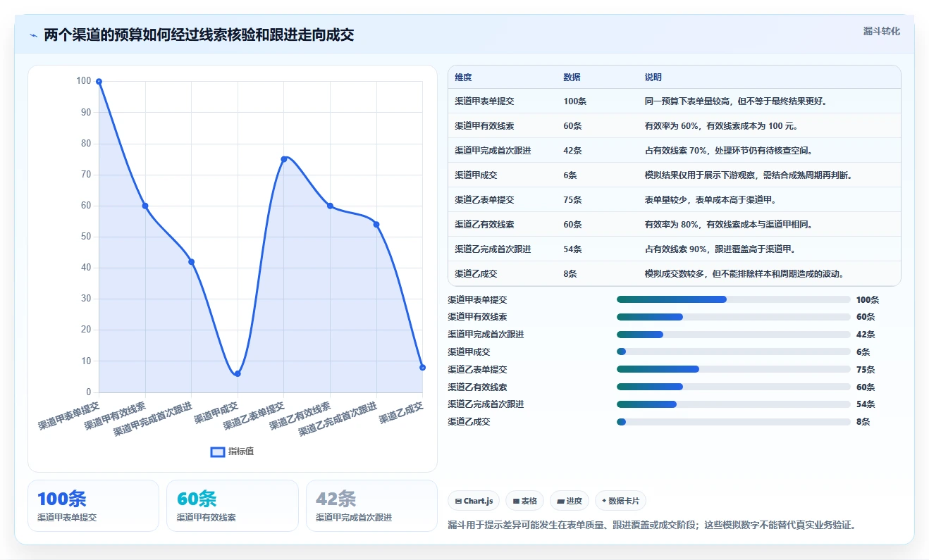This screenshot has width=929, height=560.
Task: Click the chart point at 渠道乙成交 (8)
Action: click(x=422, y=368)
